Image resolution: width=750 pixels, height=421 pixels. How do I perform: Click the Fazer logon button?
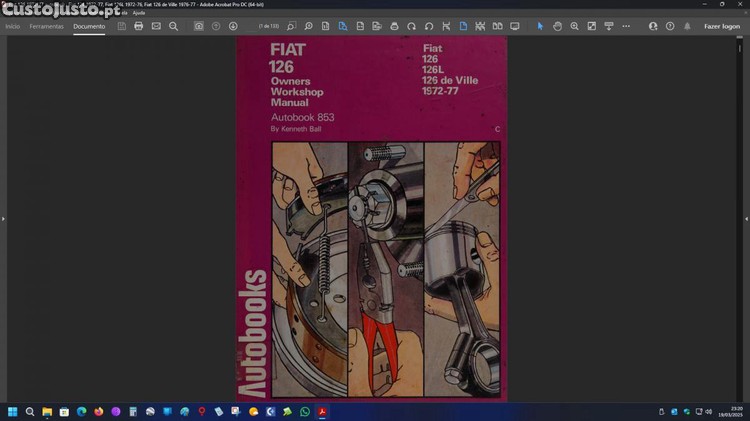[721, 26]
